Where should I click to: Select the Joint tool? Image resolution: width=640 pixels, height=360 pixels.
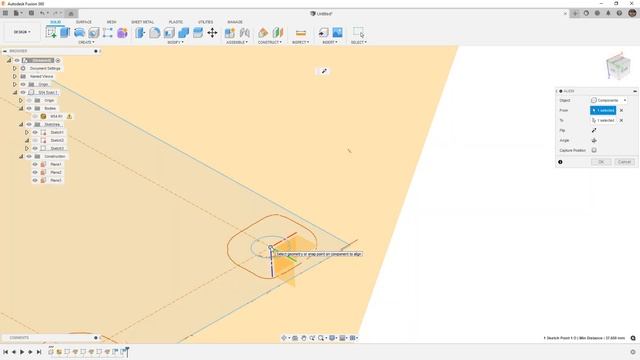click(244, 33)
